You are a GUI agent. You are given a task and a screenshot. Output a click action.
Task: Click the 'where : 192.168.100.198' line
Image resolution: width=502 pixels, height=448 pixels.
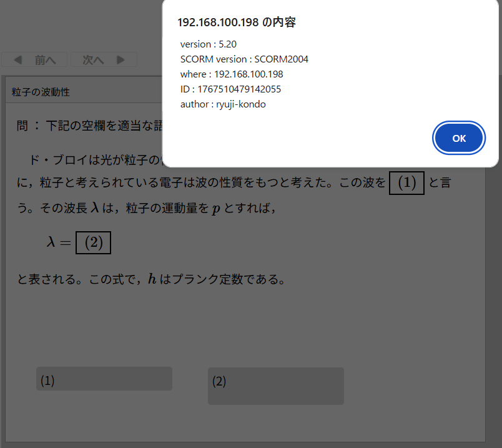coord(231,74)
